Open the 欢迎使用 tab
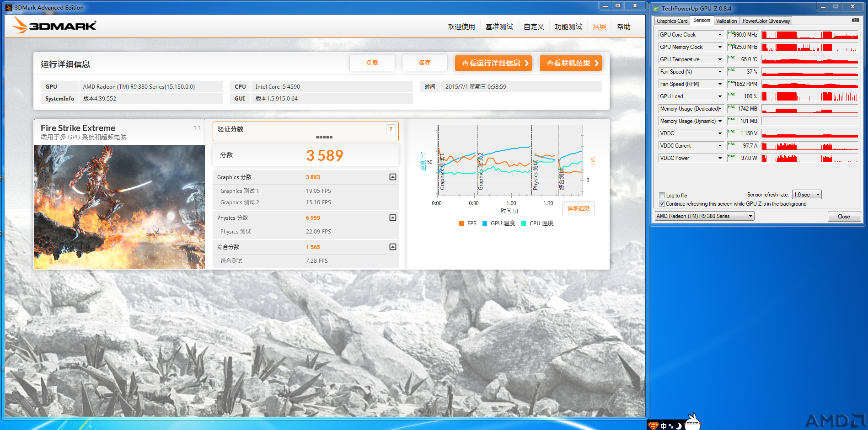Viewport: 868px width, 430px height. click(461, 27)
